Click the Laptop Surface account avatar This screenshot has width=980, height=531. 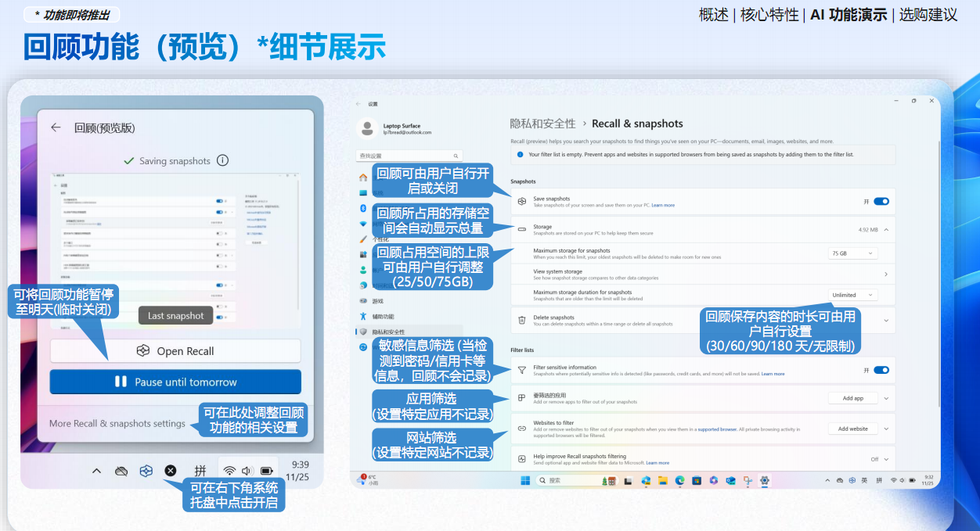(x=366, y=128)
